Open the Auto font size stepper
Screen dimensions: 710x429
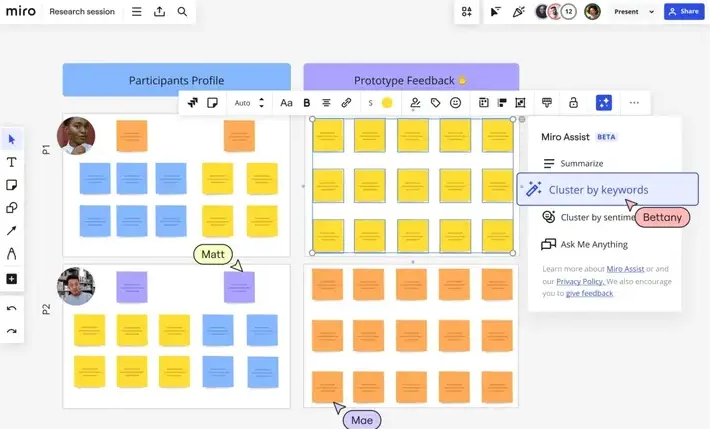[261, 102]
